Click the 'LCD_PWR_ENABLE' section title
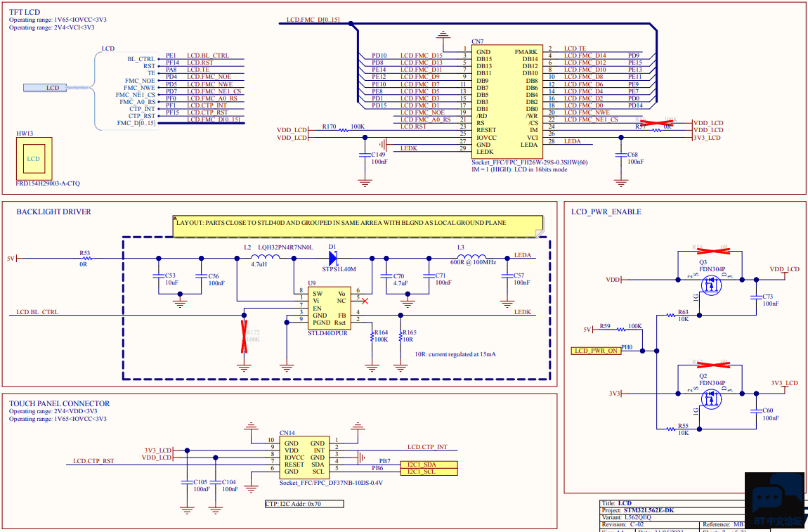Viewport: 808px width, 532px height. pos(606,212)
